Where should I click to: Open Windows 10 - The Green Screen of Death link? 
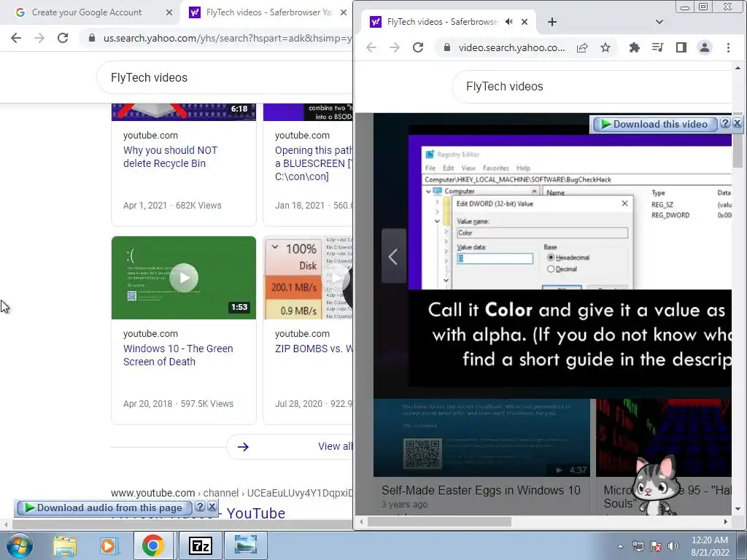point(178,355)
